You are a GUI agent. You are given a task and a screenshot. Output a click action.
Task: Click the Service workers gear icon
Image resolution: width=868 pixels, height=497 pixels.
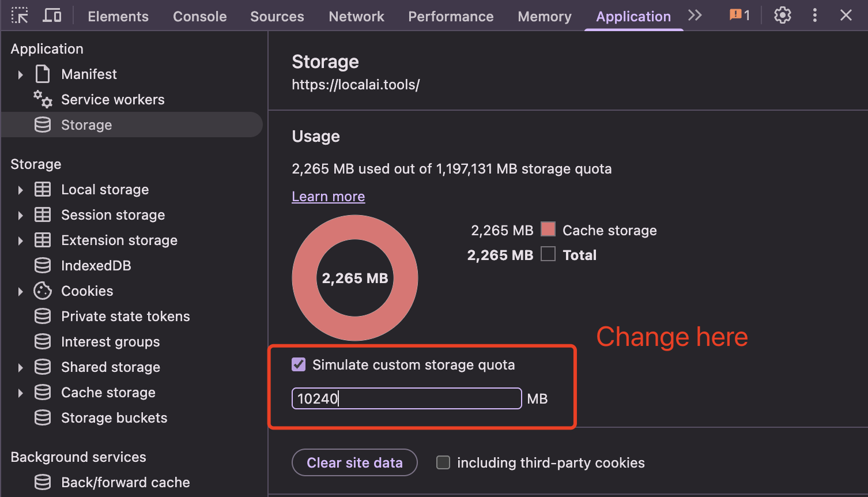point(42,99)
